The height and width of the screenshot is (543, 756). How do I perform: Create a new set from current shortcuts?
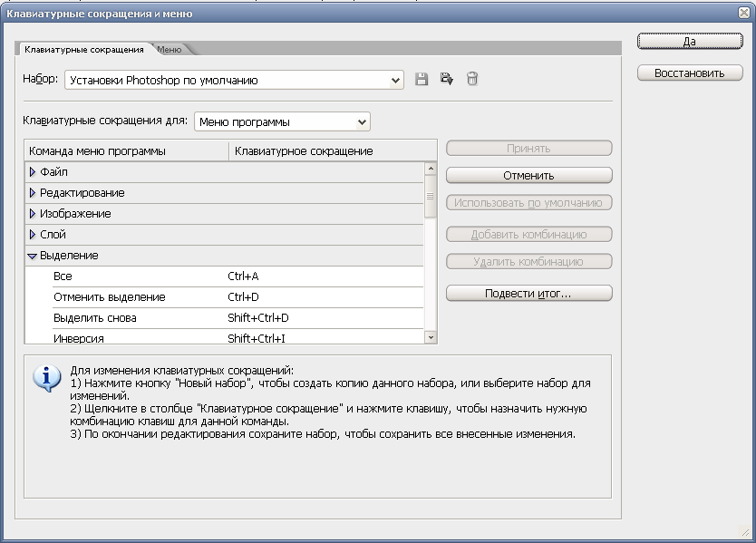point(447,79)
